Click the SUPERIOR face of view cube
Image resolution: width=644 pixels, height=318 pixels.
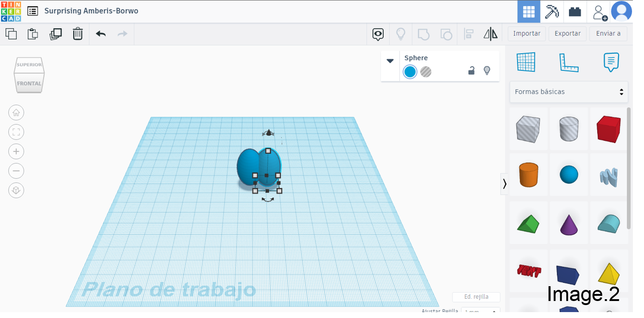pyautogui.click(x=29, y=64)
